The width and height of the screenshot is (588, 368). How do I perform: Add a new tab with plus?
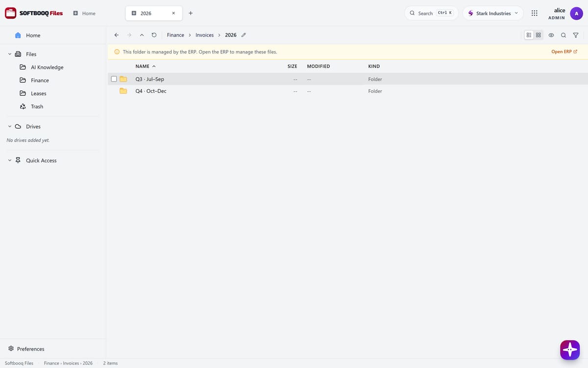coord(191,13)
